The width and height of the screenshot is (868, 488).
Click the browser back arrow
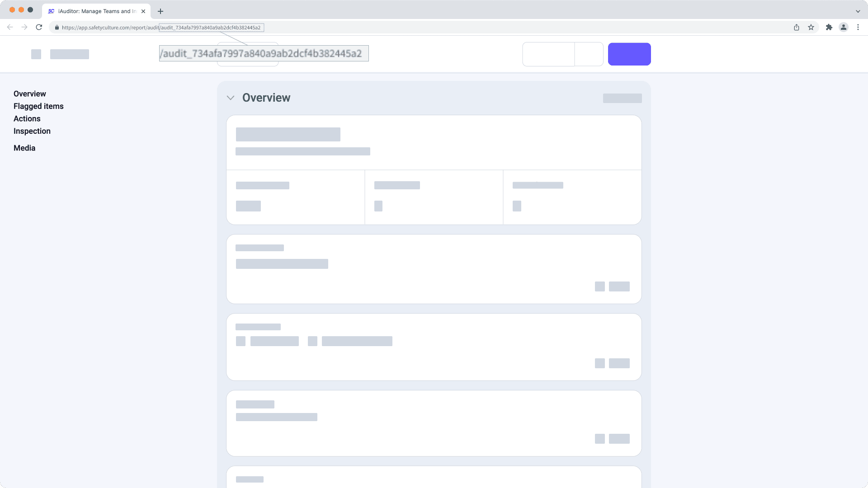click(10, 27)
